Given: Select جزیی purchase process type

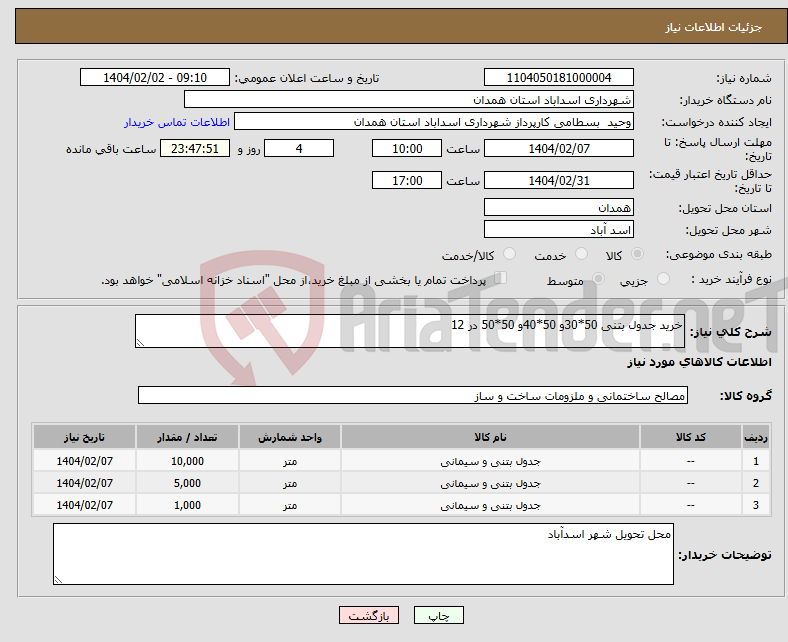Looking at the screenshot, I should coord(666,280).
